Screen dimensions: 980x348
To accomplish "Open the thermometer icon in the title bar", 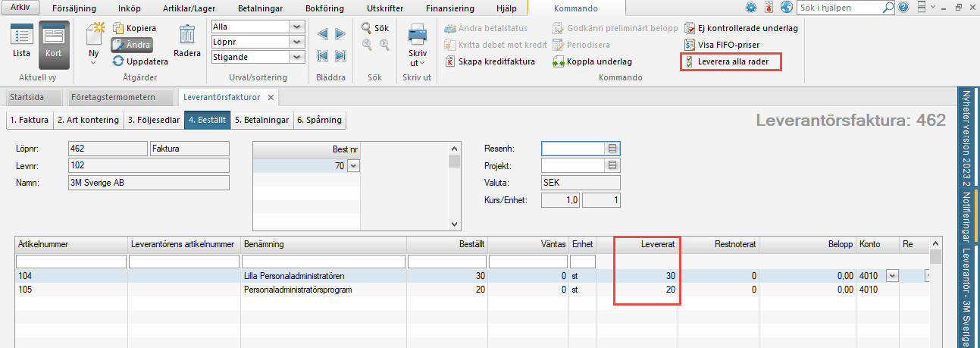I will [769, 8].
